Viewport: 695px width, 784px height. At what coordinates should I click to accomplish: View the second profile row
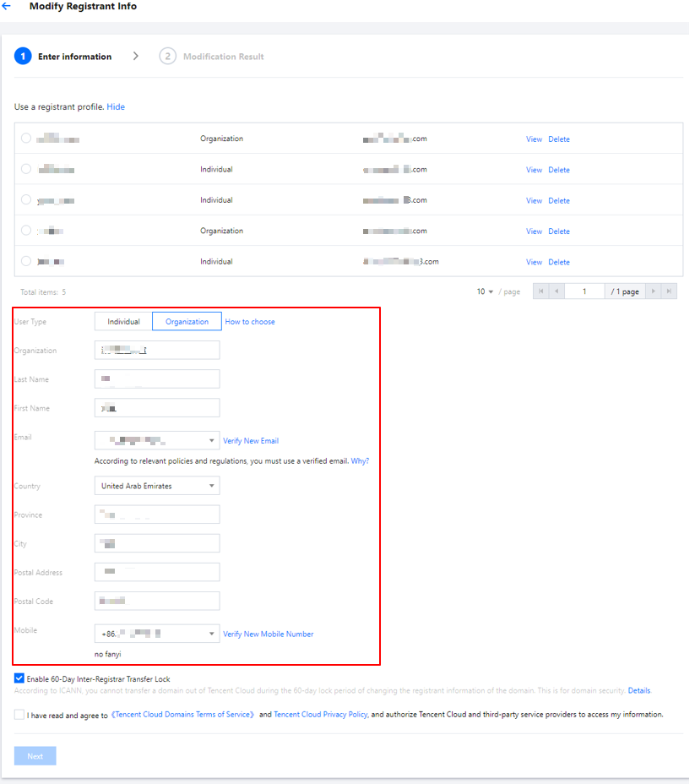[534, 170]
